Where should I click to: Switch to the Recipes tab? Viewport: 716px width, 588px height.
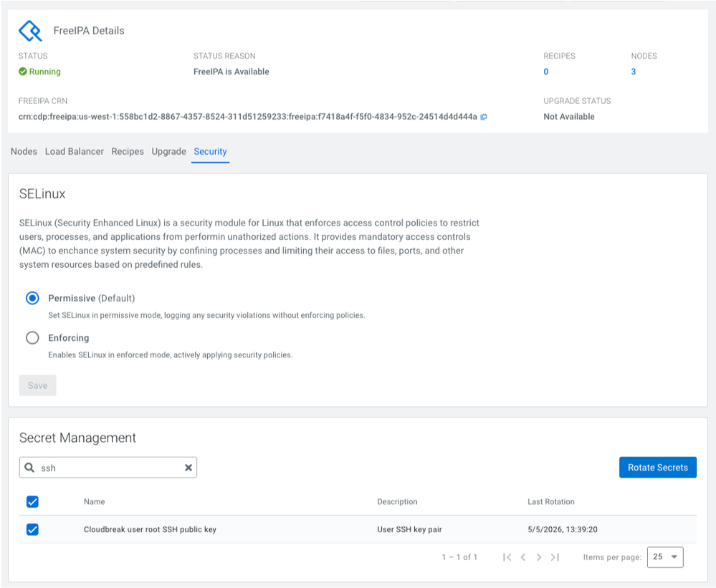(128, 151)
